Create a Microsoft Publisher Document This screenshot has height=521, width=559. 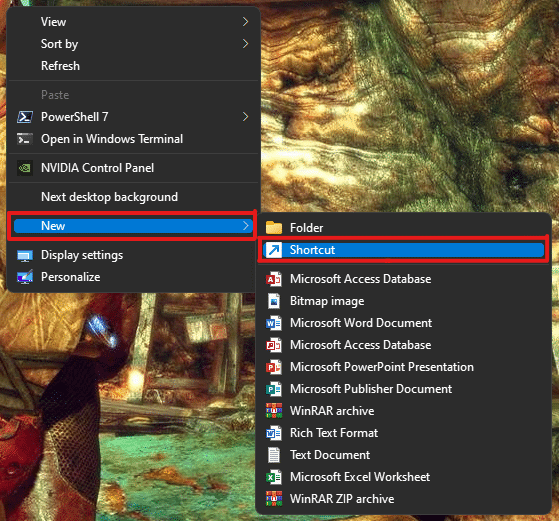404,389
